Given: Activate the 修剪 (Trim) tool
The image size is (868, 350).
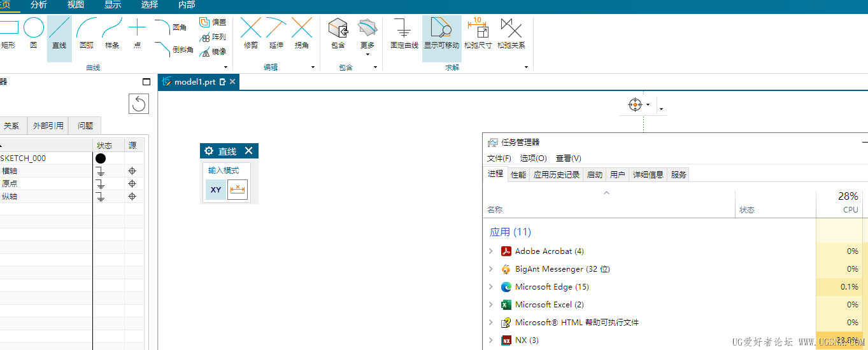Looking at the screenshot, I should (251, 34).
